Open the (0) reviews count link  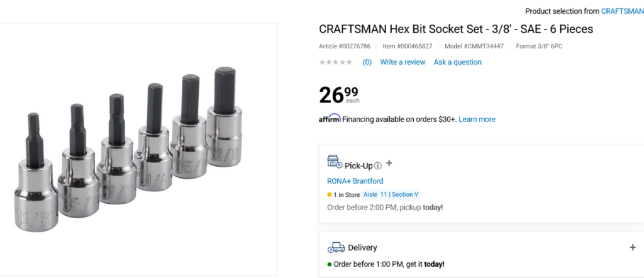(367, 62)
